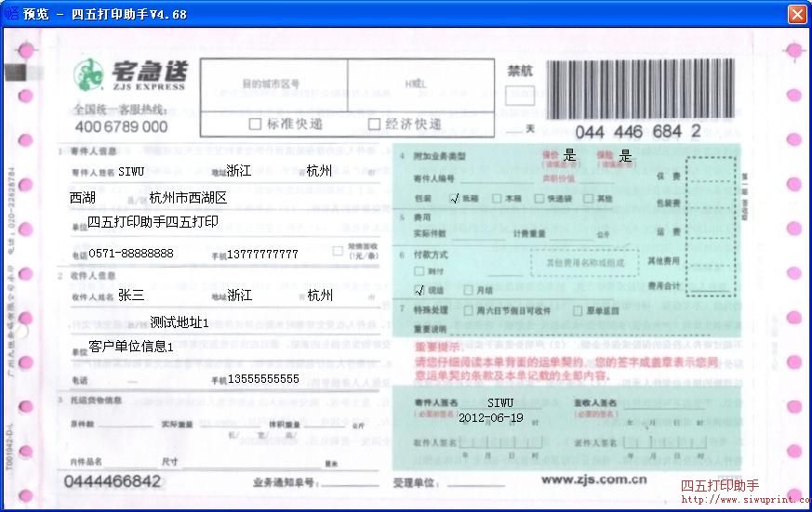Click recipient name 张三

131,295
